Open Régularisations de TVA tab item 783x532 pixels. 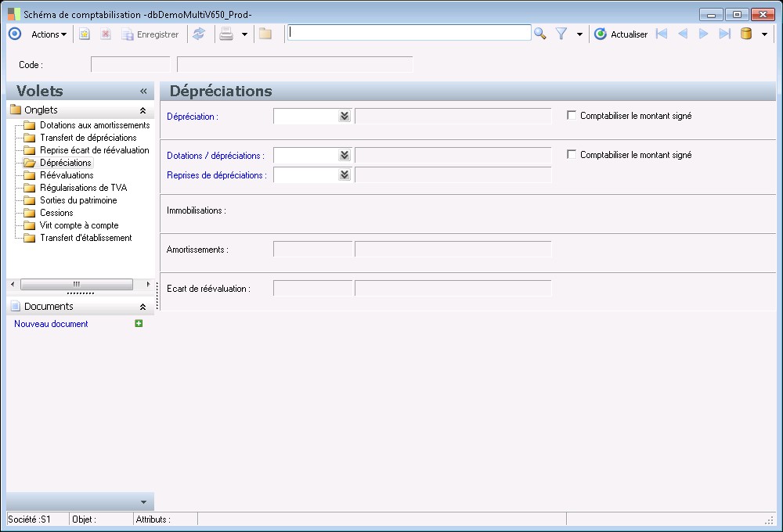(x=83, y=188)
